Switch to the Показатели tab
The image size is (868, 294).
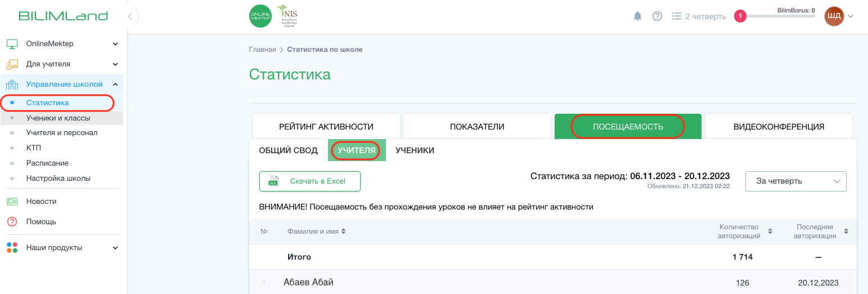pyautogui.click(x=477, y=127)
